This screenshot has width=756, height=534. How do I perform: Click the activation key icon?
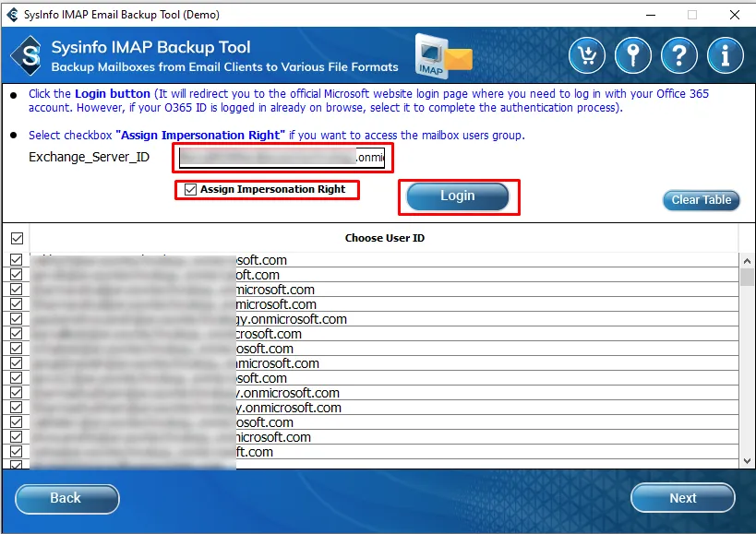click(x=633, y=55)
